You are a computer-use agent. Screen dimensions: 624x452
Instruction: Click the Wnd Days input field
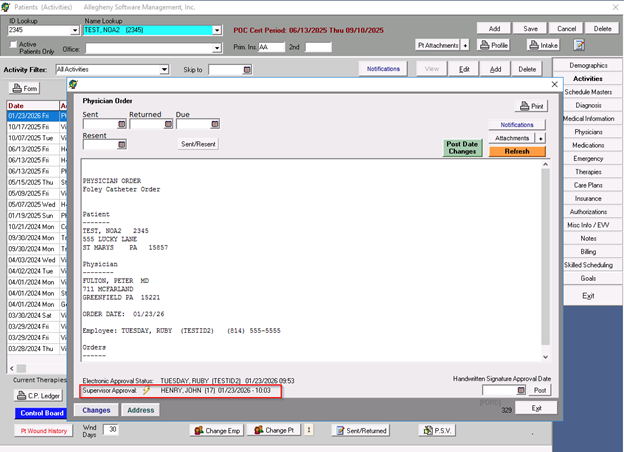click(x=111, y=429)
